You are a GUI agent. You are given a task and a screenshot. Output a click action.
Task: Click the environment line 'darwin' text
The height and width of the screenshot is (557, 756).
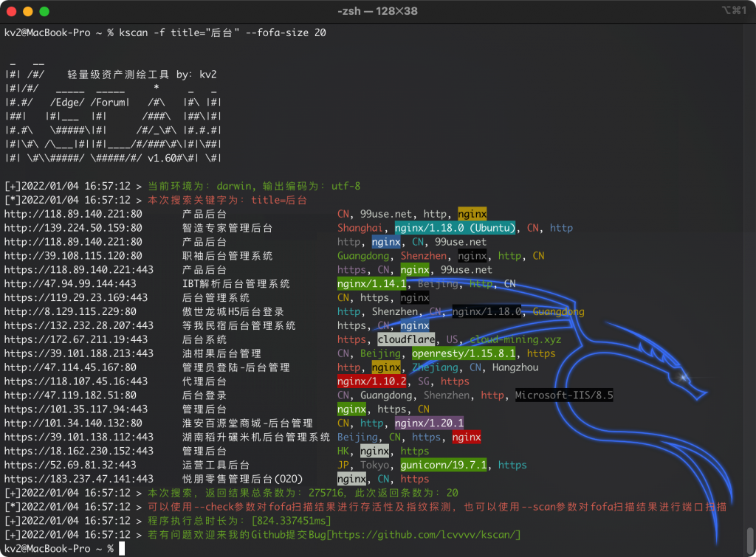[234, 186]
